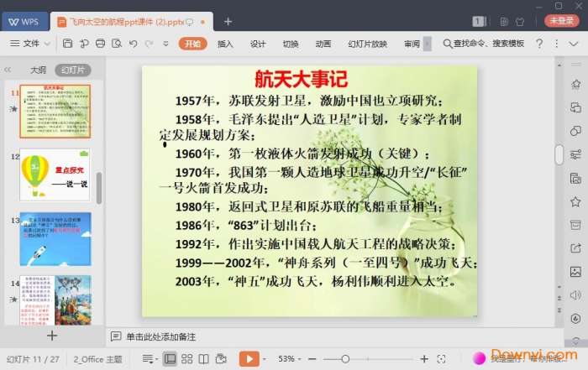Open the 设计 ribbon tab
The image size is (588, 370).
point(258,44)
